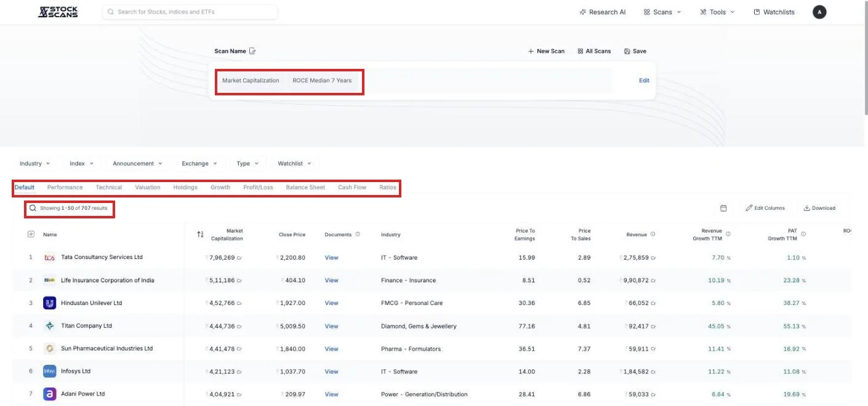Image resolution: width=868 pixels, height=406 pixels.
Task: Click the Revenue Growth TTM info icon
Action: pyautogui.click(x=728, y=234)
